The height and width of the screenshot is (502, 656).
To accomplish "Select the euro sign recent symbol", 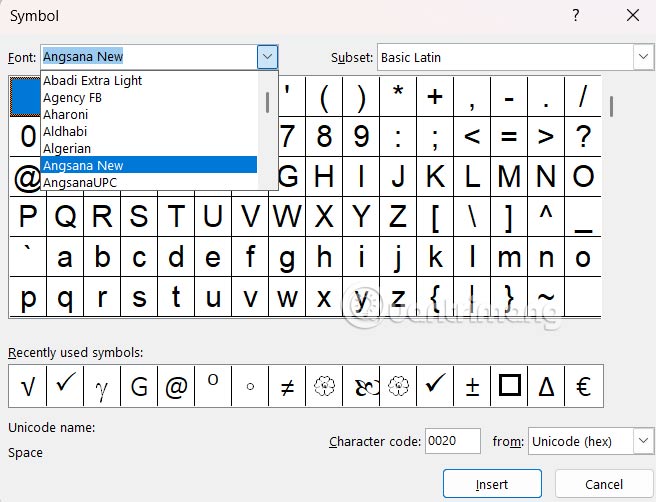I will pyautogui.click(x=584, y=386).
